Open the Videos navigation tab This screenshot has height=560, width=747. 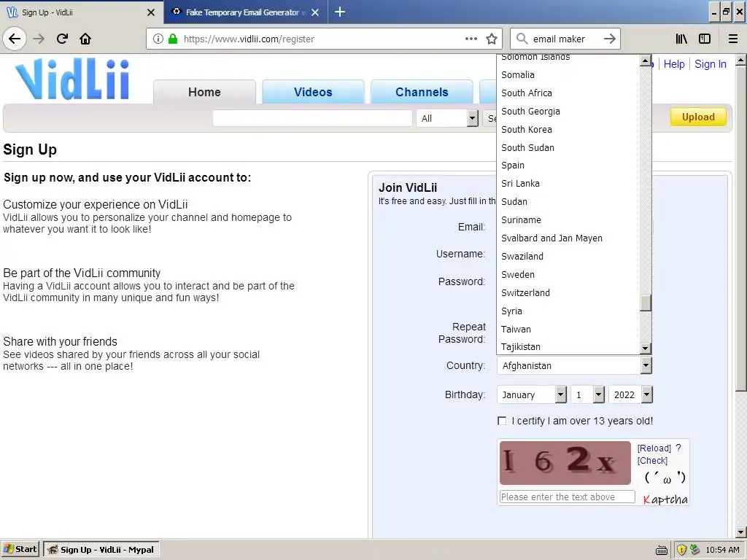pyautogui.click(x=313, y=92)
